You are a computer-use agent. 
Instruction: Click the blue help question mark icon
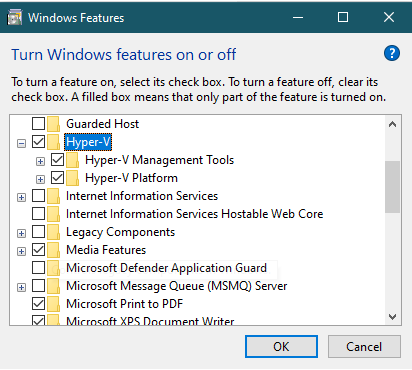pos(392,53)
